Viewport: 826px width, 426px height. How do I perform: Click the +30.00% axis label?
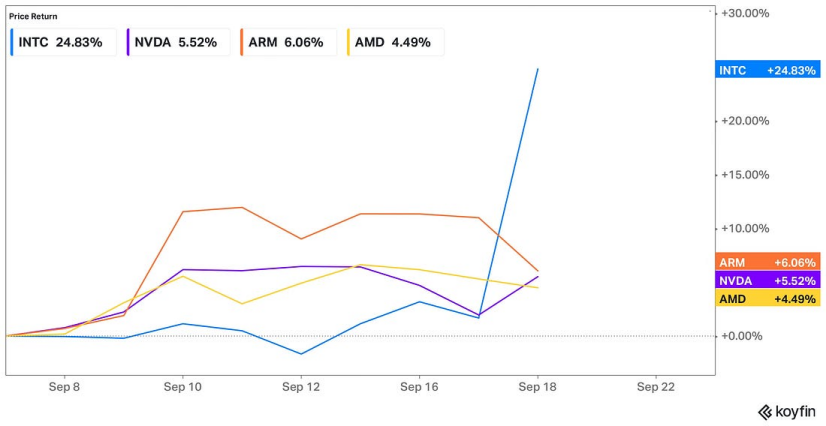pos(745,13)
